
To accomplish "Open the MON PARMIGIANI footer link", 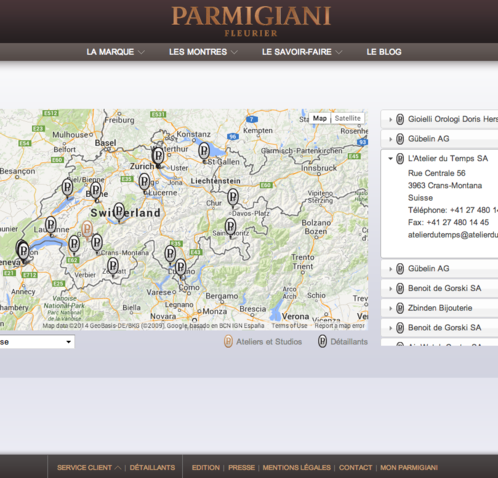I will pos(409,468).
